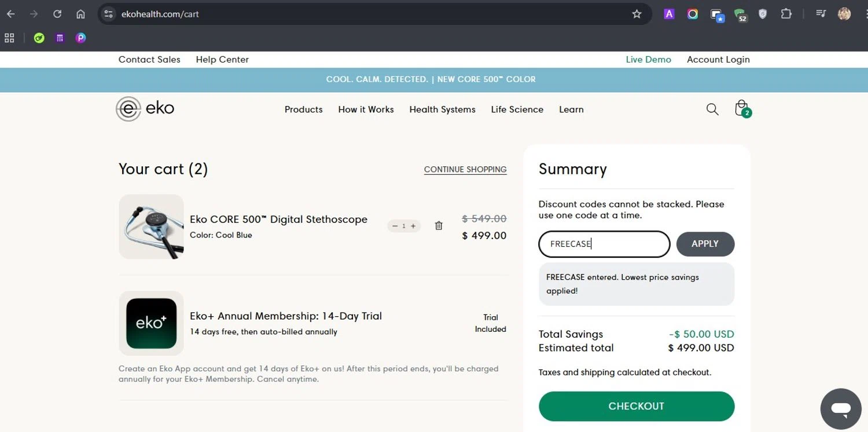The height and width of the screenshot is (432, 868).
Task: Open the colorful ring extension icon
Action: coord(693,14)
